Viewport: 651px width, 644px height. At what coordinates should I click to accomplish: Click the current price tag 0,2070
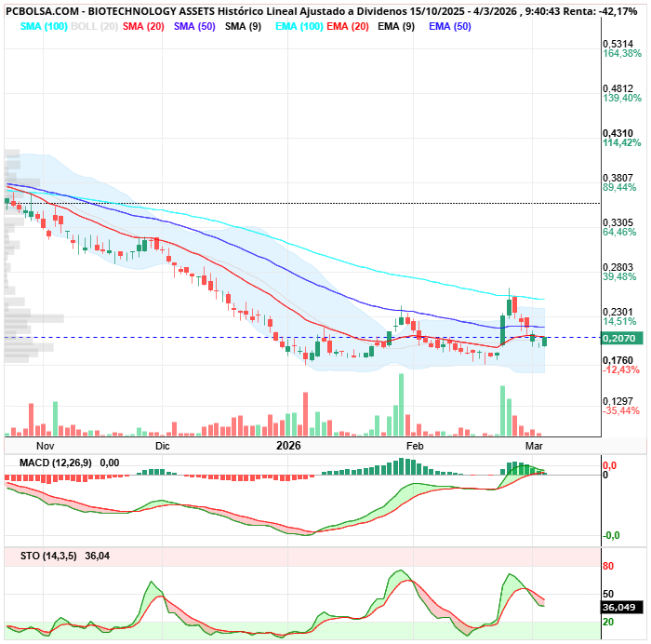pyautogui.click(x=622, y=338)
